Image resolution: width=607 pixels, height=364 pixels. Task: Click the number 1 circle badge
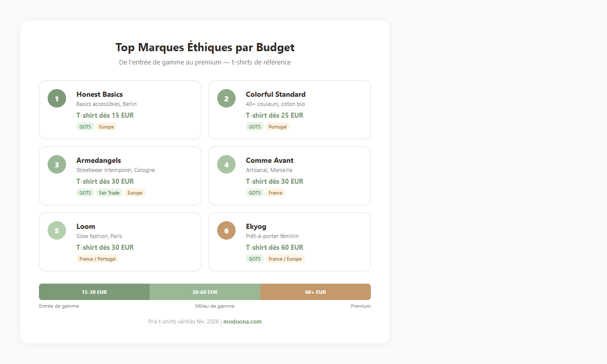pyautogui.click(x=57, y=98)
